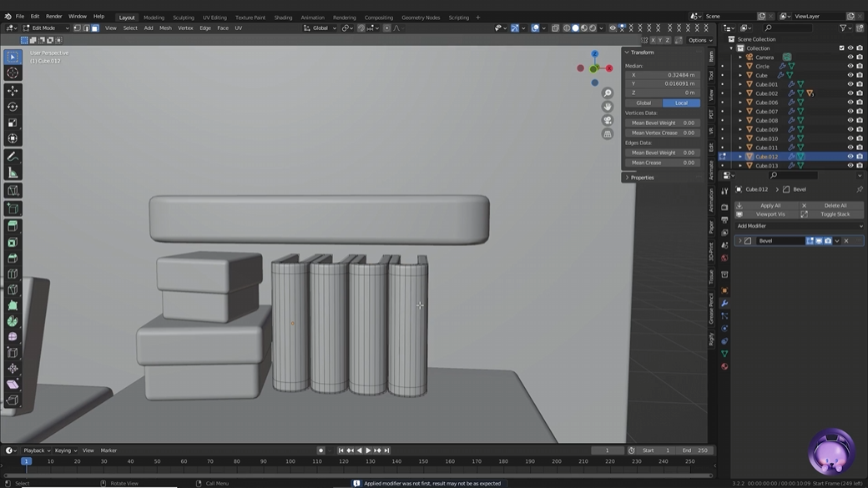Activate the Rotate tool
Viewport: 868px width, 488px height.
13,107
